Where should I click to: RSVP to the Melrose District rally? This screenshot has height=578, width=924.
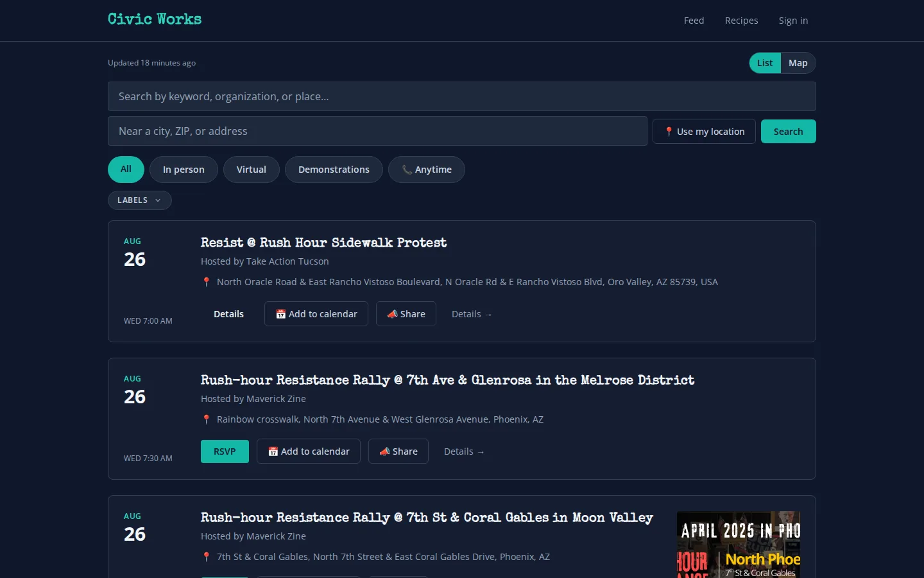pyautogui.click(x=225, y=451)
